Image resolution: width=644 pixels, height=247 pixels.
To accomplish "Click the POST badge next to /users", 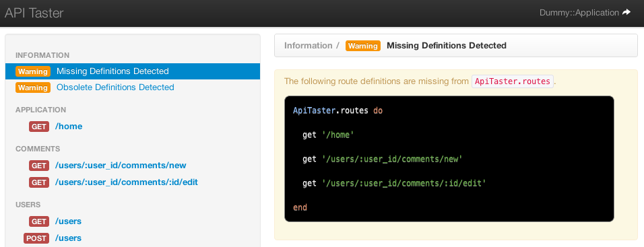I will coord(36,238).
